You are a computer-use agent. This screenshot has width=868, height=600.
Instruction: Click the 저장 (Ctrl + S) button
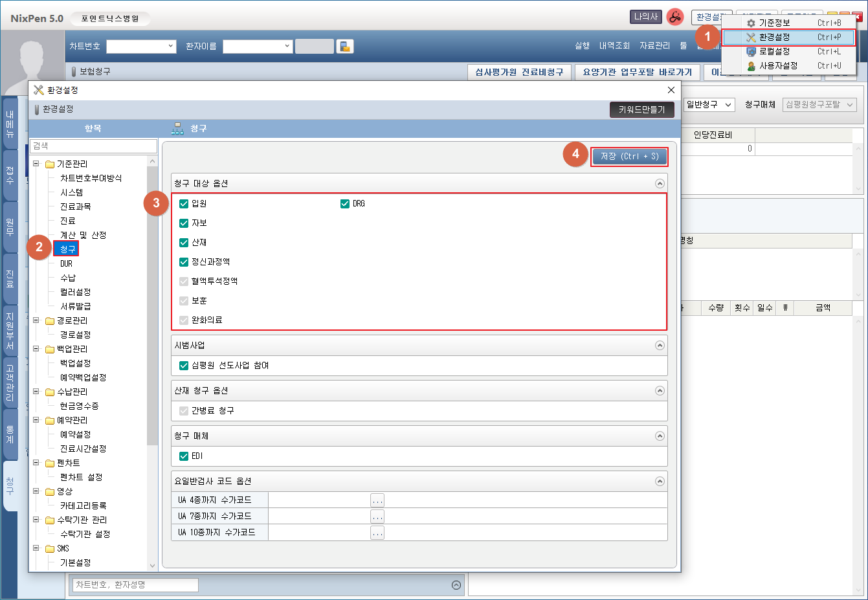pos(629,157)
